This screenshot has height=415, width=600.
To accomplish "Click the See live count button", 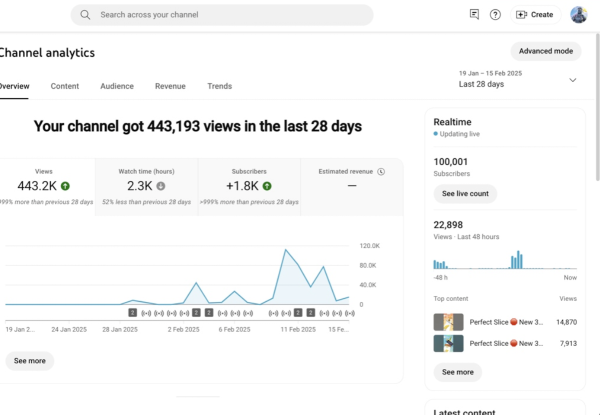I will (464, 194).
